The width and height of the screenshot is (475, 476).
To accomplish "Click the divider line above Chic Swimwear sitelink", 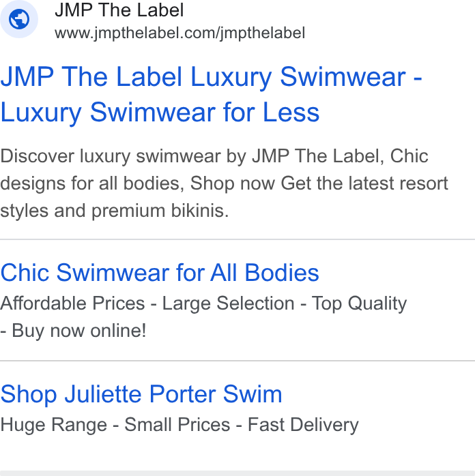I will coord(237,239).
